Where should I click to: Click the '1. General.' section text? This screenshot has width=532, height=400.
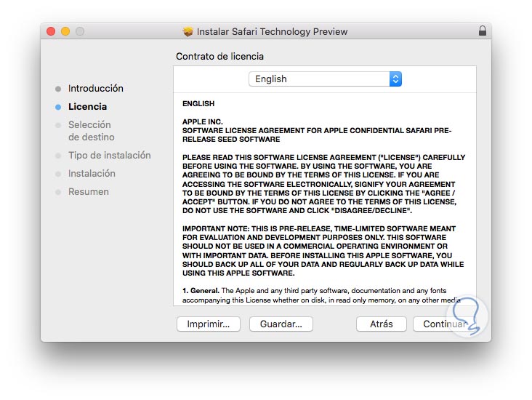(x=321, y=295)
